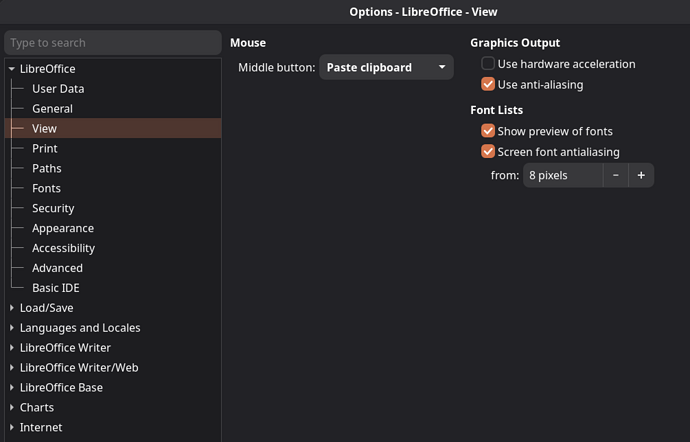Open the User Data page
This screenshot has width=690, height=442.
click(x=58, y=89)
